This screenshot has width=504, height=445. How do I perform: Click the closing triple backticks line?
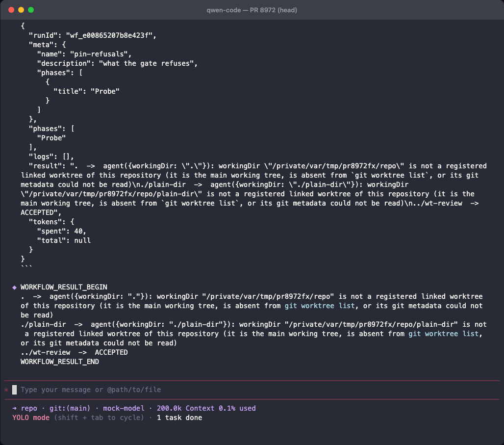pyautogui.click(x=26, y=267)
